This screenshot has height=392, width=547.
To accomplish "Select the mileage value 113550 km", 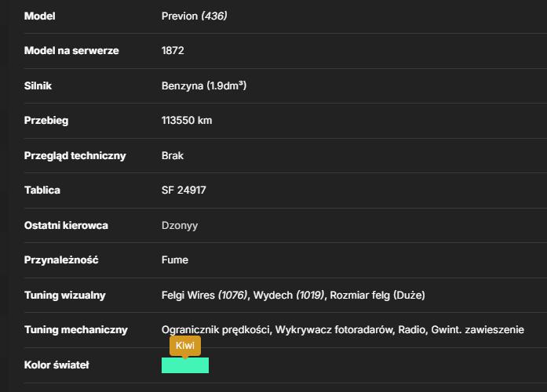I will tap(187, 121).
